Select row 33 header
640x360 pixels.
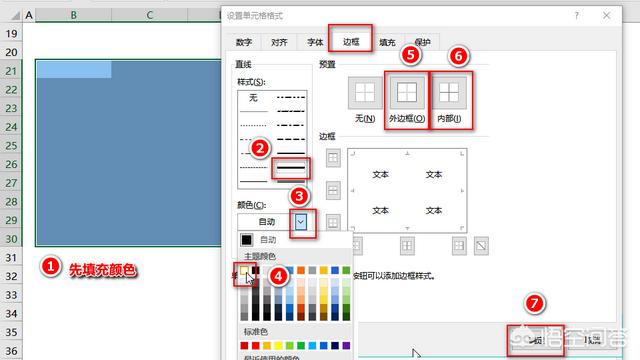(x=11, y=295)
